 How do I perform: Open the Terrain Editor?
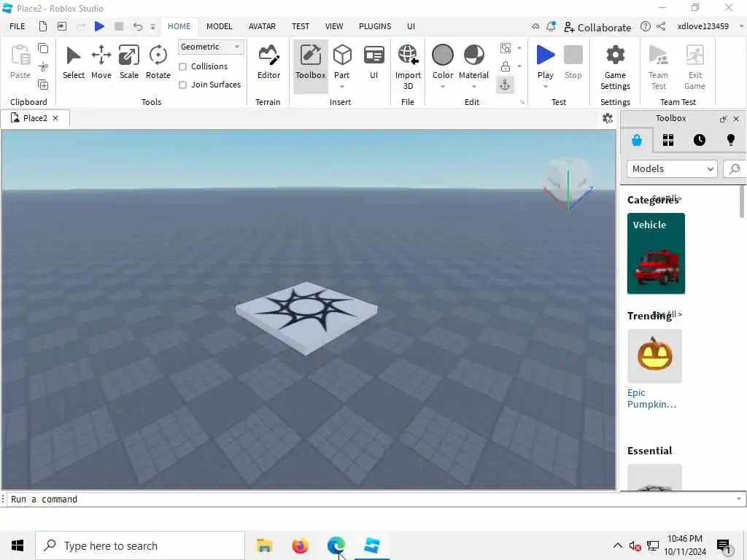click(268, 63)
